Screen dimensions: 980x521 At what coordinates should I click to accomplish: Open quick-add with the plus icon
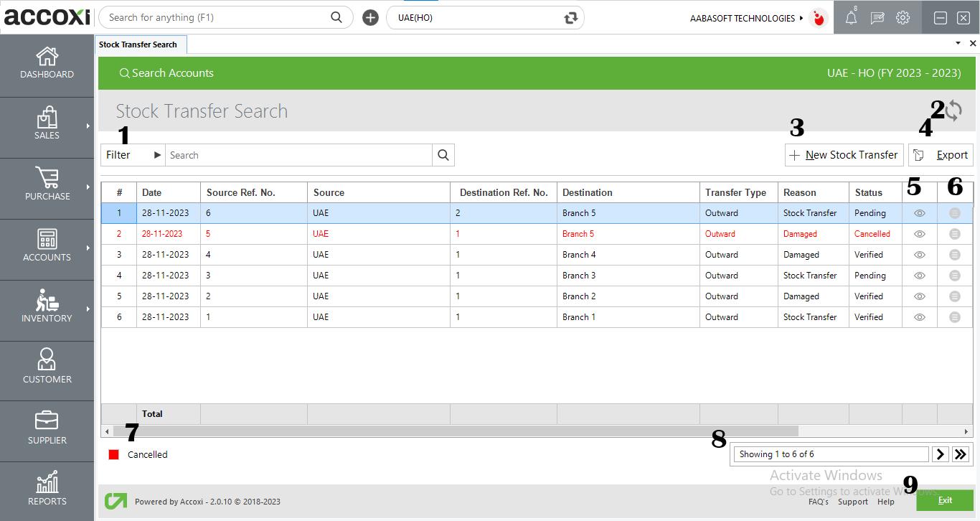[370, 17]
